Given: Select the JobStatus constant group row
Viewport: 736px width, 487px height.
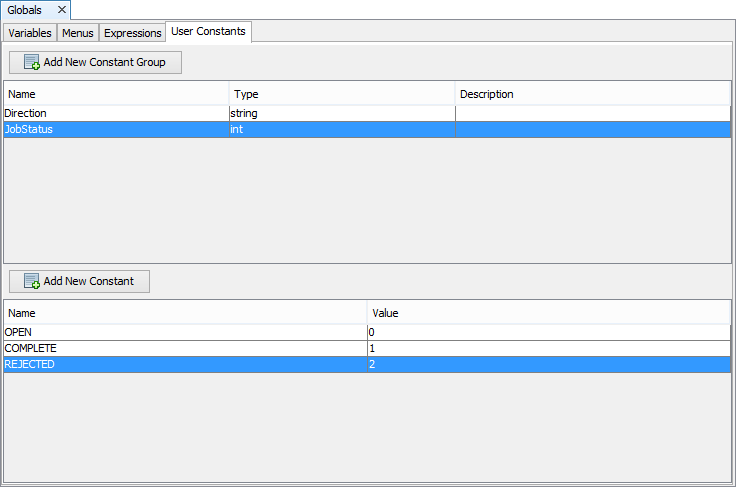Looking at the screenshot, I should 116,130.
